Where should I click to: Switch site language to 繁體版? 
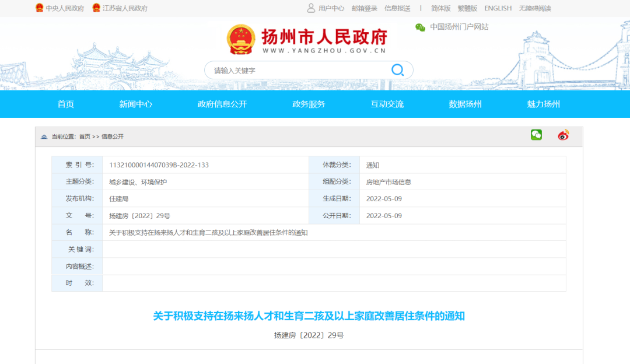point(467,8)
